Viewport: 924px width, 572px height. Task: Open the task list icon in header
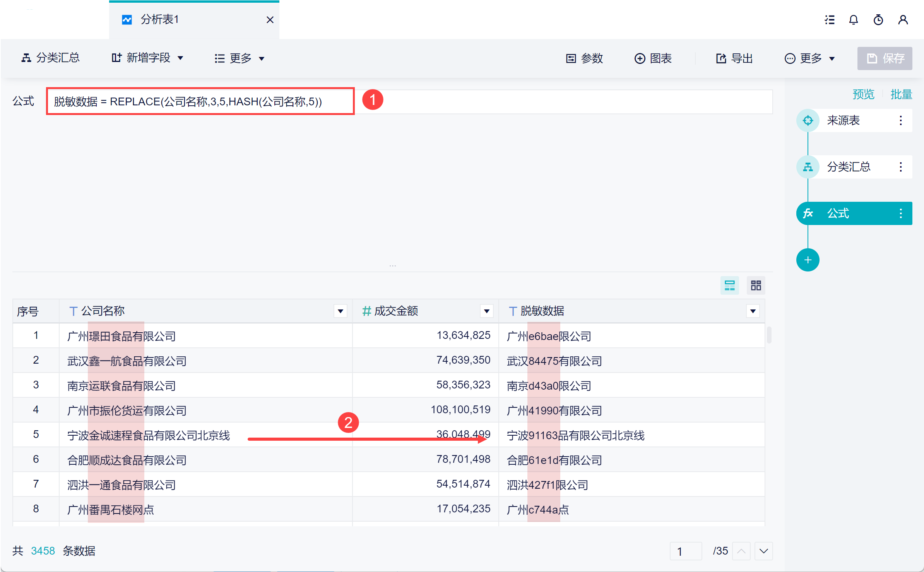(x=829, y=20)
